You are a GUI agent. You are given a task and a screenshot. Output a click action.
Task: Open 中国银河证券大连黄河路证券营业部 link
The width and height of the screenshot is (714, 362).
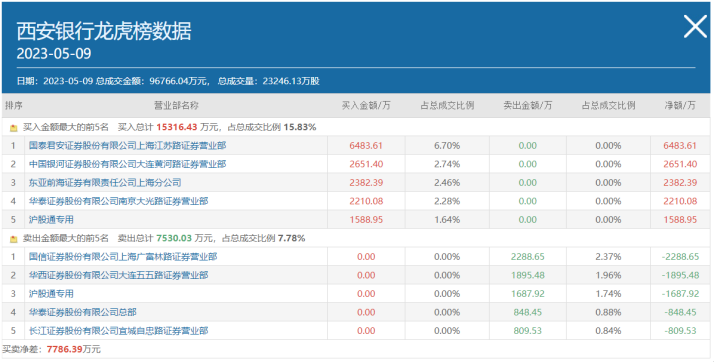pyautogui.click(x=128, y=164)
